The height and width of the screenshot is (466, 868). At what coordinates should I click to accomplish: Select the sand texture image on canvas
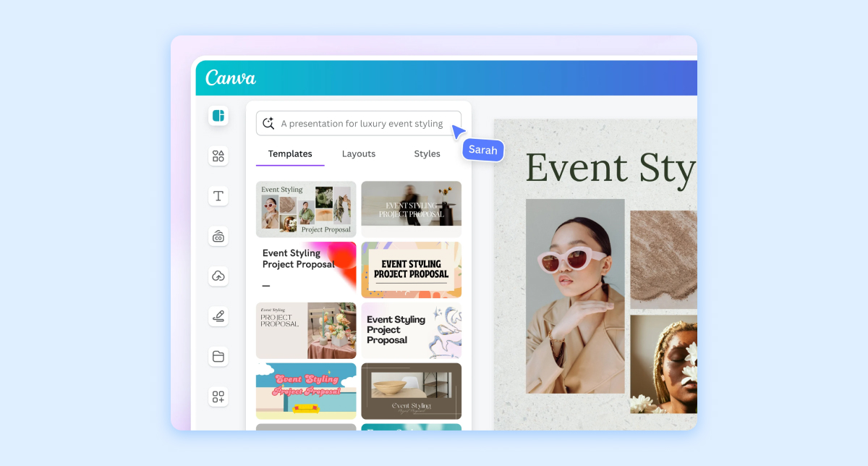tap(663, 260)
